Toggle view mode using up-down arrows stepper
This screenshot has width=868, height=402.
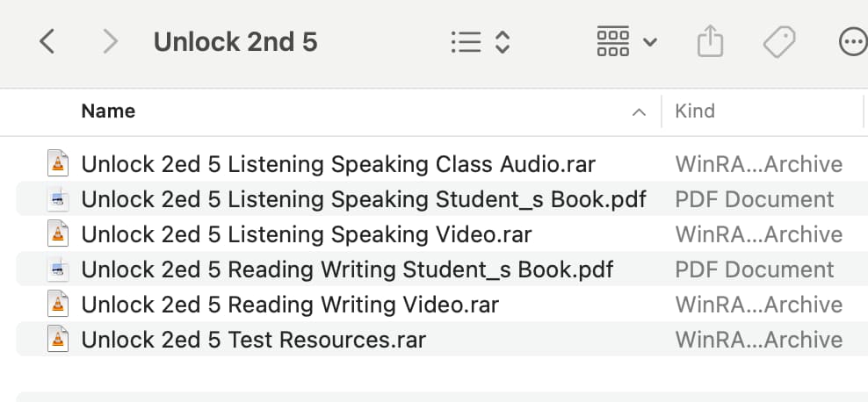tap(503, 42)
